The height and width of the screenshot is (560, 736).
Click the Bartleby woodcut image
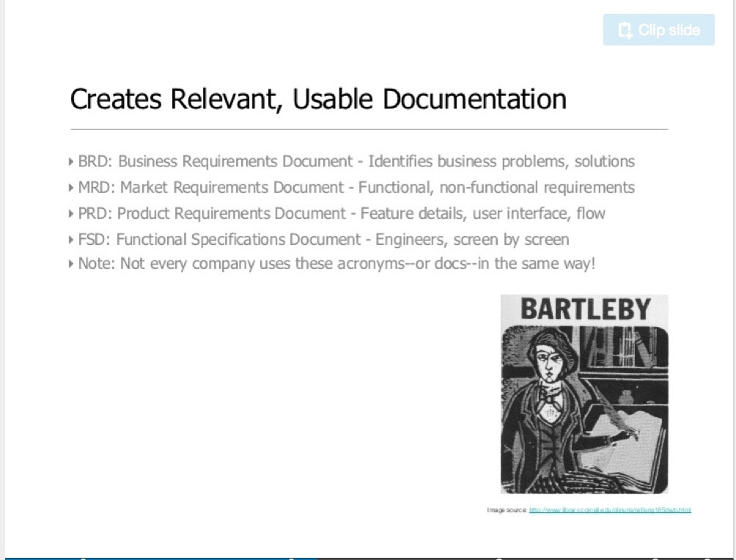[584, 394]
